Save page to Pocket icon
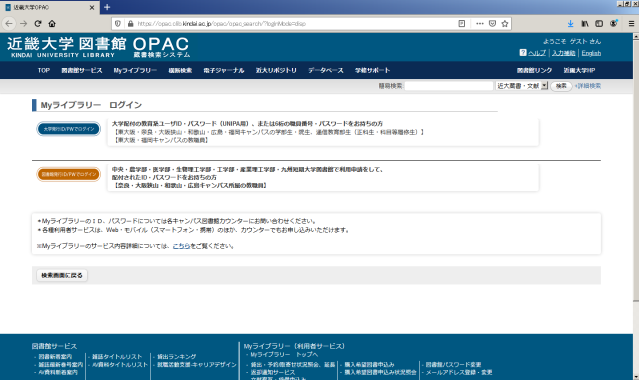Screen dimensions: 639x380 coord(492,24)
